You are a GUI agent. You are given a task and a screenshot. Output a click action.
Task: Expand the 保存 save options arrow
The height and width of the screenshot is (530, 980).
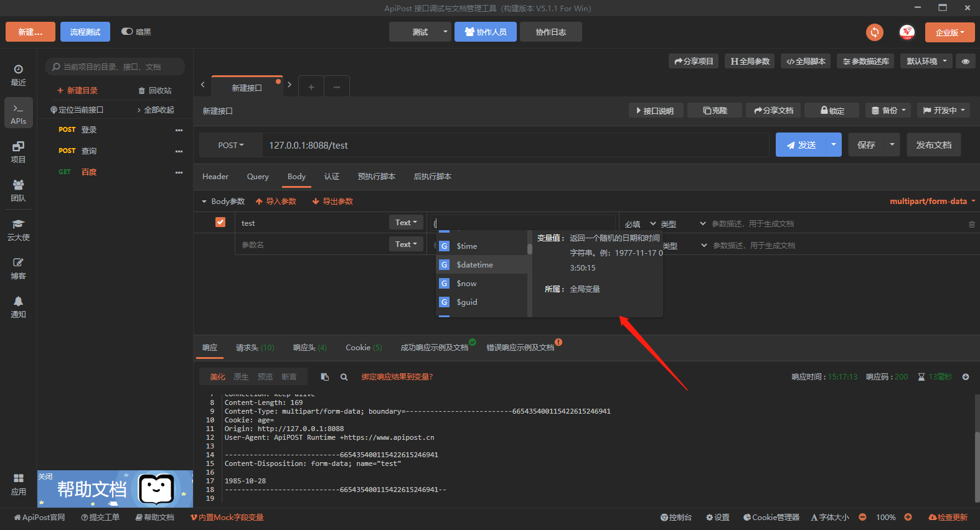pos(892,144)
